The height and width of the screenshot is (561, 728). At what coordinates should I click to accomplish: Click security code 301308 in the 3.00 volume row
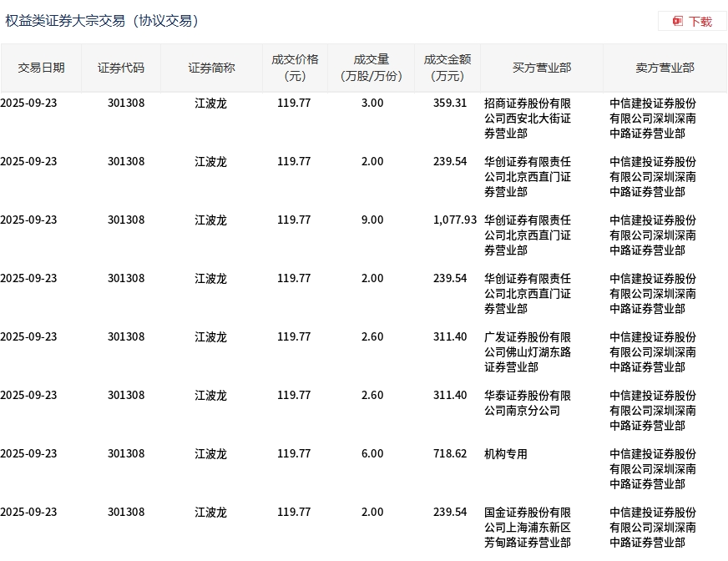pyautogui.click(x=126, y=103)
